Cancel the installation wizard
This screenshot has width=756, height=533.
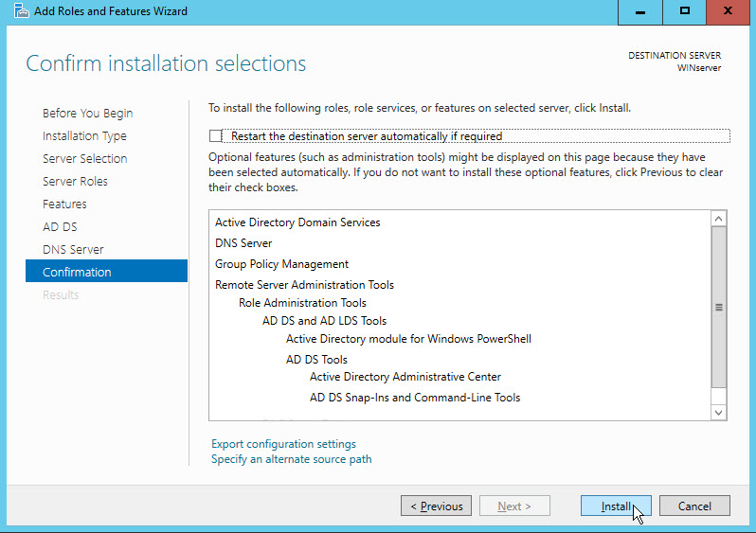coord(694,506)
